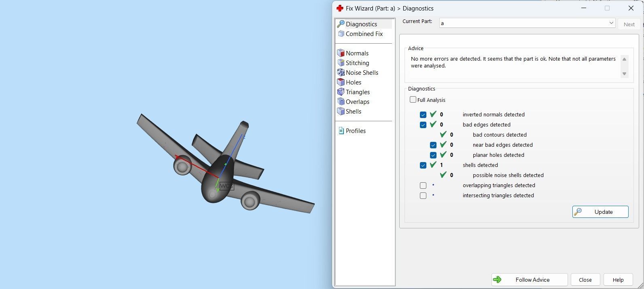Click the Stitching icon in sidebar
The width and height of the screenshot is (644, 289).
coord(341,63)
